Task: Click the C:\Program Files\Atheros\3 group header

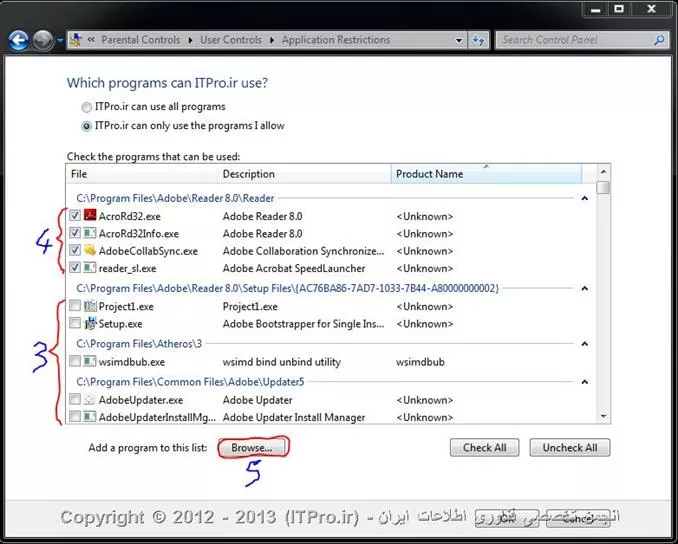Action: (x=139, y=344)
